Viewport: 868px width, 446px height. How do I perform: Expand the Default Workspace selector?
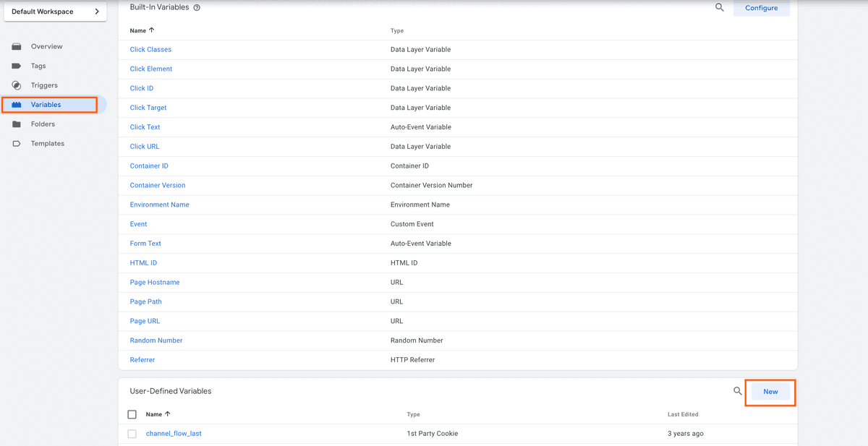[x=55, y=11]
